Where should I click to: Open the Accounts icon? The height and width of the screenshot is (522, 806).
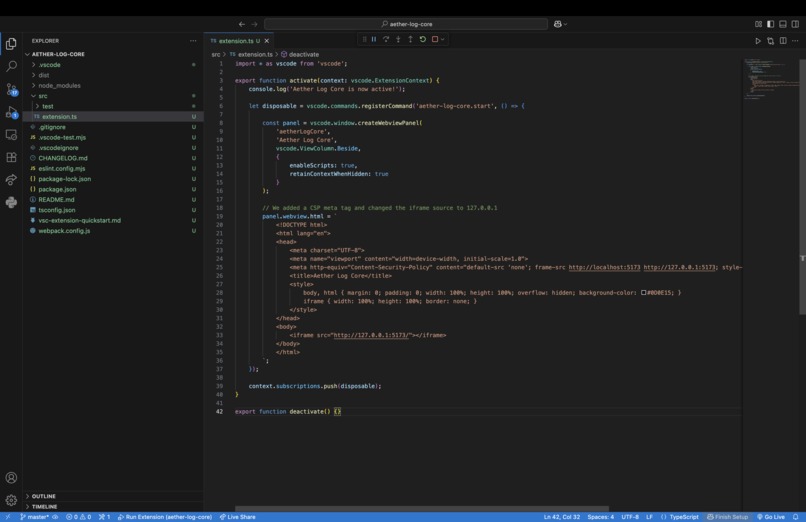[11, 478]
